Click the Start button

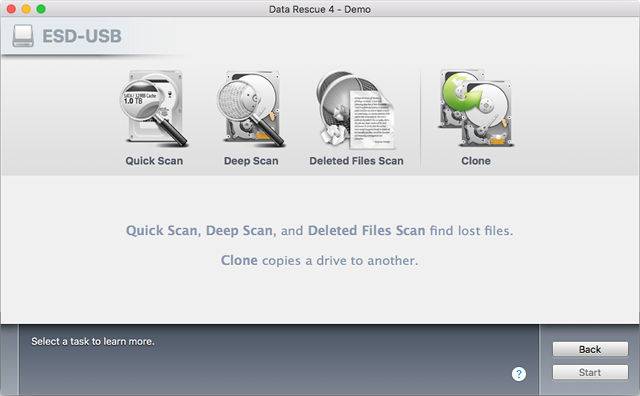pos(590,372)
